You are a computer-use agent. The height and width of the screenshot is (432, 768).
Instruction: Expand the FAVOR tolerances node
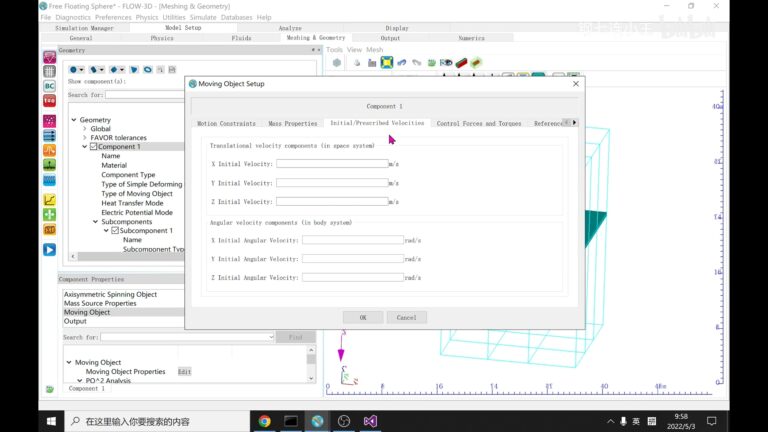pos(85,138)
